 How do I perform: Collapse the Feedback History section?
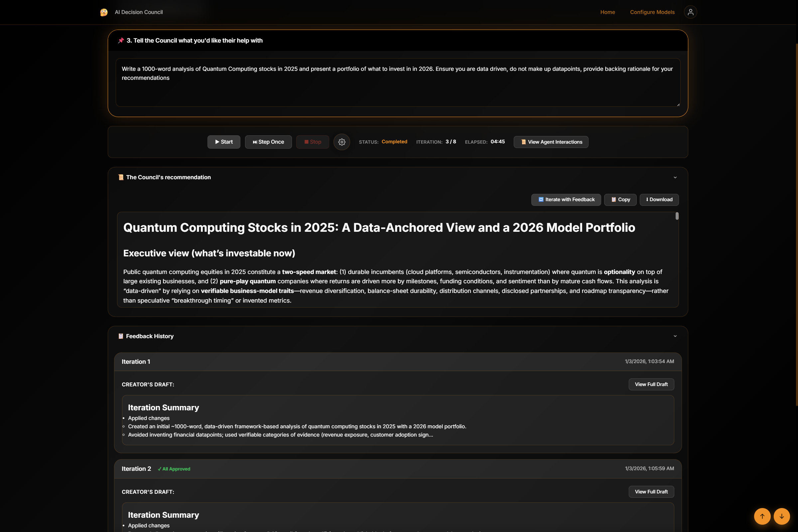pos(675,336)
